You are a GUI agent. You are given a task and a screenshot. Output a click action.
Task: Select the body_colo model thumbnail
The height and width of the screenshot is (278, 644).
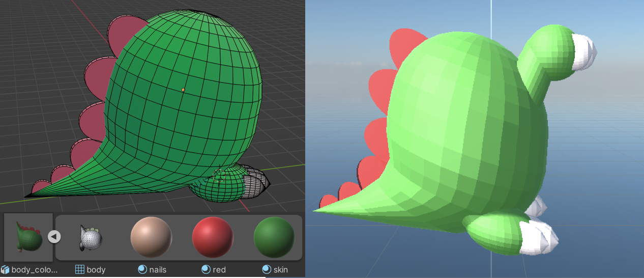28,237
